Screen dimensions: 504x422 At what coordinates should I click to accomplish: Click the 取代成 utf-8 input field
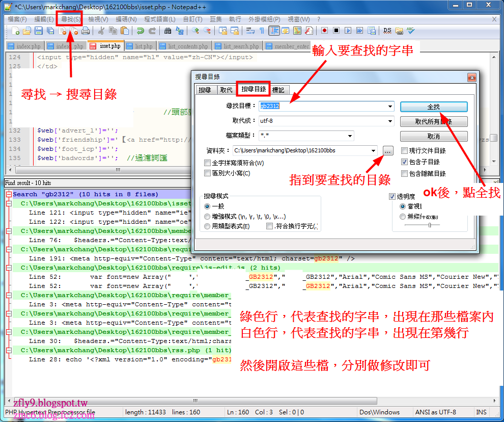[x=322, y=121]
